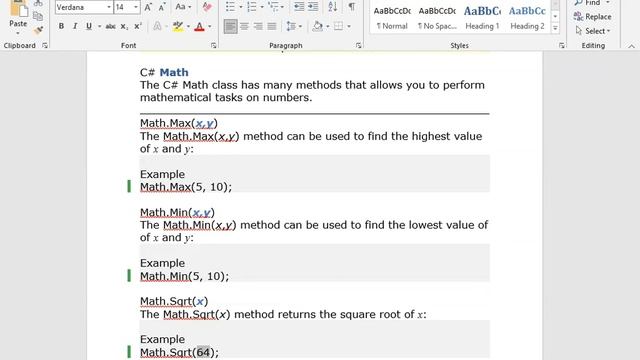This screenshot has height=360, width=640.
Task: Toggle Show/Hide paragraph marks
Action: click(351, 7)
